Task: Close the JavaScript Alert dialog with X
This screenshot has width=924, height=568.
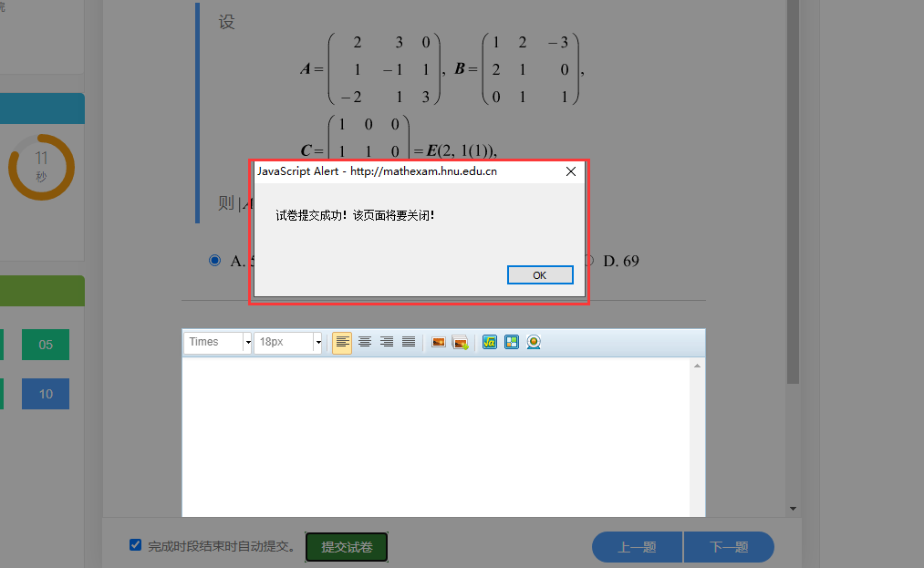Action: pyautogui.click(x=570, y=171)
